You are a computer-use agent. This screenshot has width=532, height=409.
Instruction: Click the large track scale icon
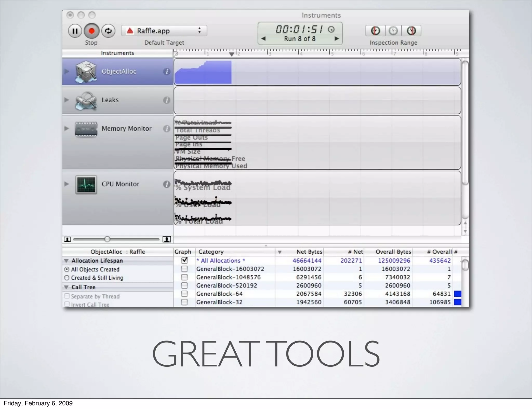[x=167, y=239]
